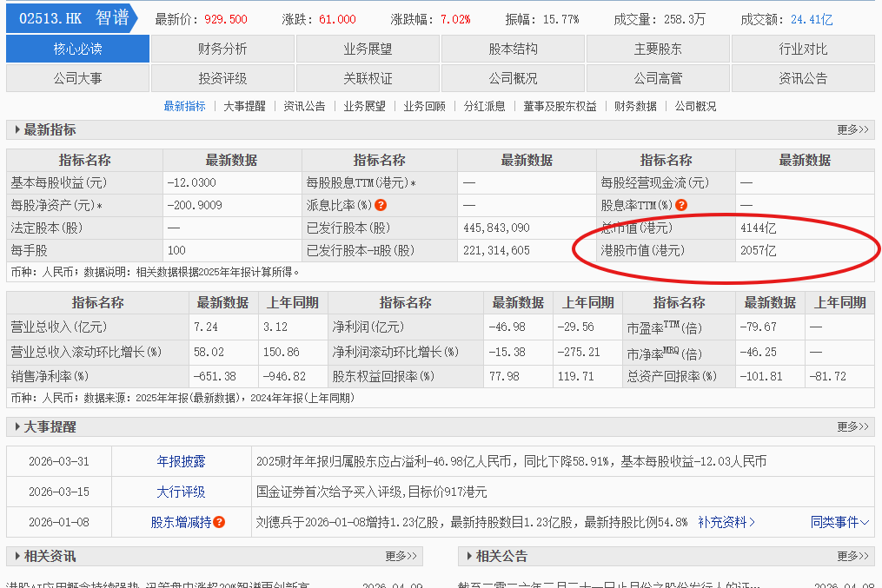Collapse the 大事提醒 section triangle

click(17, 426)
